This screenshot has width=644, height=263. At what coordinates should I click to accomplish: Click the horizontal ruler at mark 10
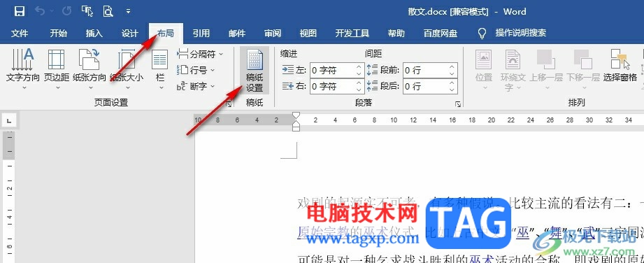(394, 120)
